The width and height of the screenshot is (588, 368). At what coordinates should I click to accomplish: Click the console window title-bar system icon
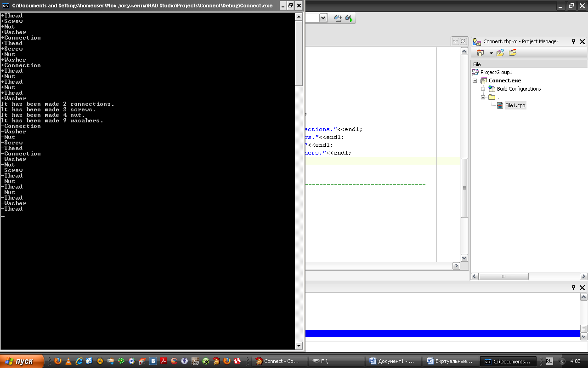6,6
